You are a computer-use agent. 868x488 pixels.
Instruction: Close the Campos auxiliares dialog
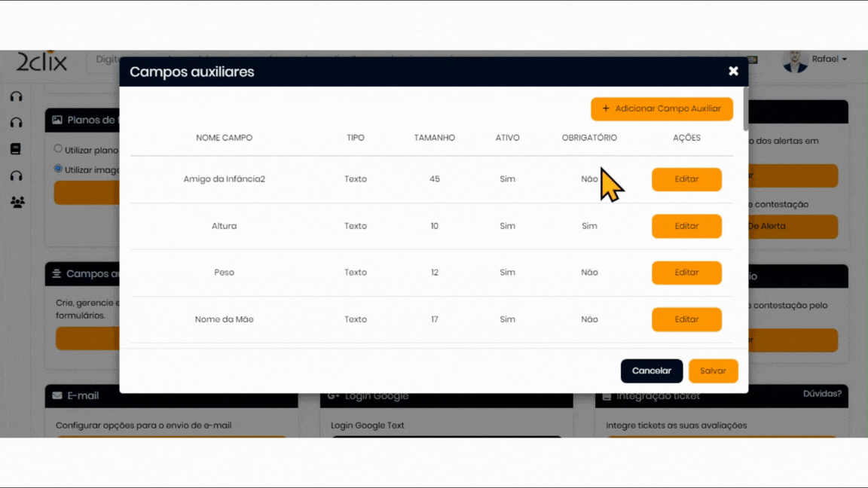click(x=733, y=71)
